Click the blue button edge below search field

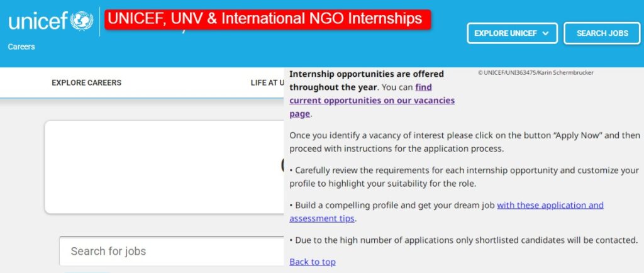[x=86, y=271]
